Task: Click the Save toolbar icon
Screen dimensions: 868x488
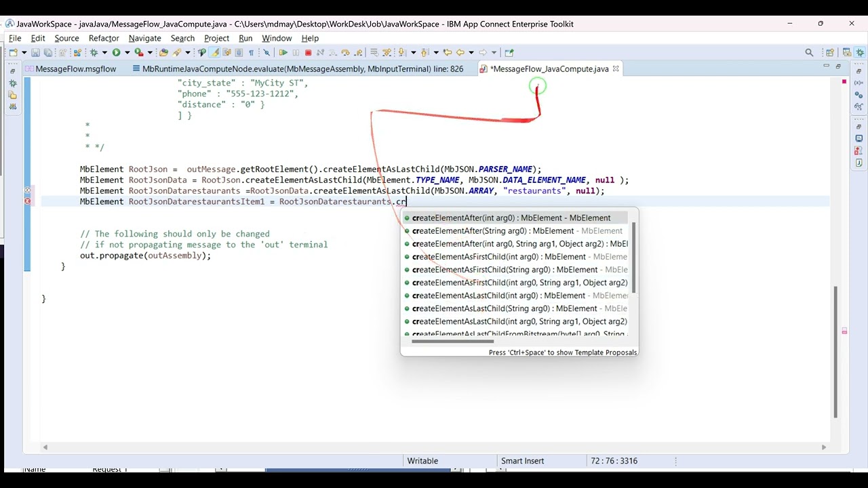Action: (x=35, y=52)
